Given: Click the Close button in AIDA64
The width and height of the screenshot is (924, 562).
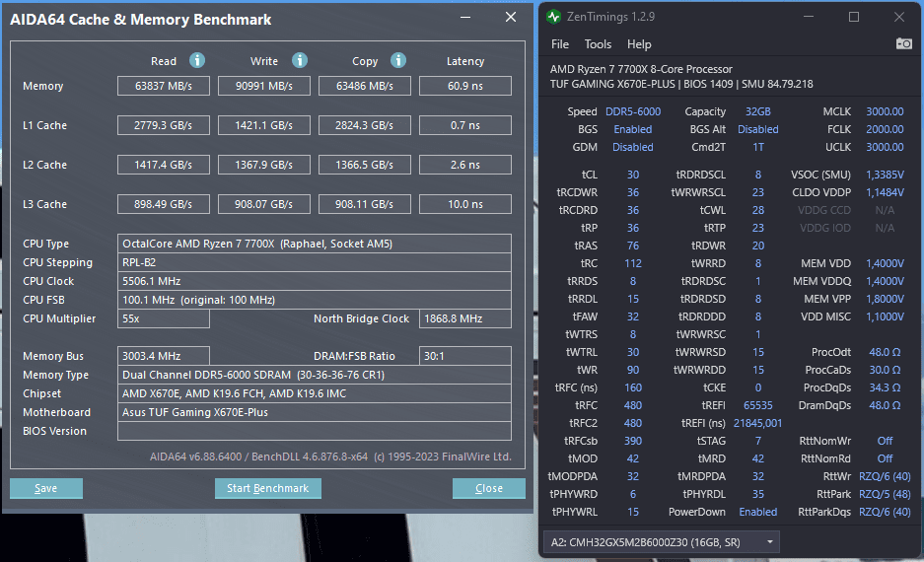Looking at the screenshot, I should click(x=488, y=488).
